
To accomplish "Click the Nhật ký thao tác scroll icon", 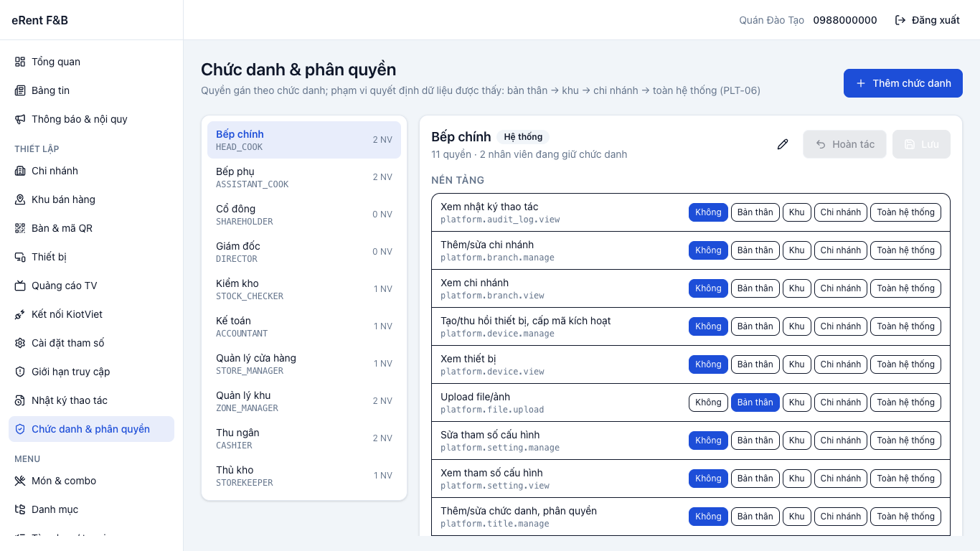I will click(20, 400).
